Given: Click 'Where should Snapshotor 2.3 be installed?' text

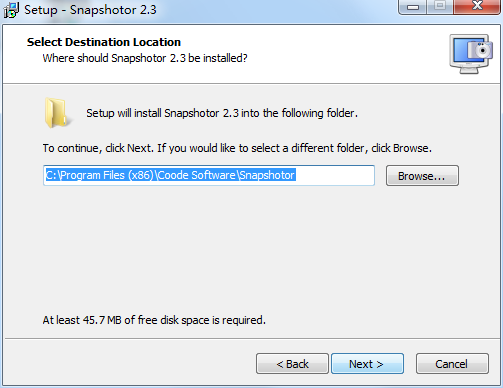Looking at the screenshot, I should coord(145,58).
